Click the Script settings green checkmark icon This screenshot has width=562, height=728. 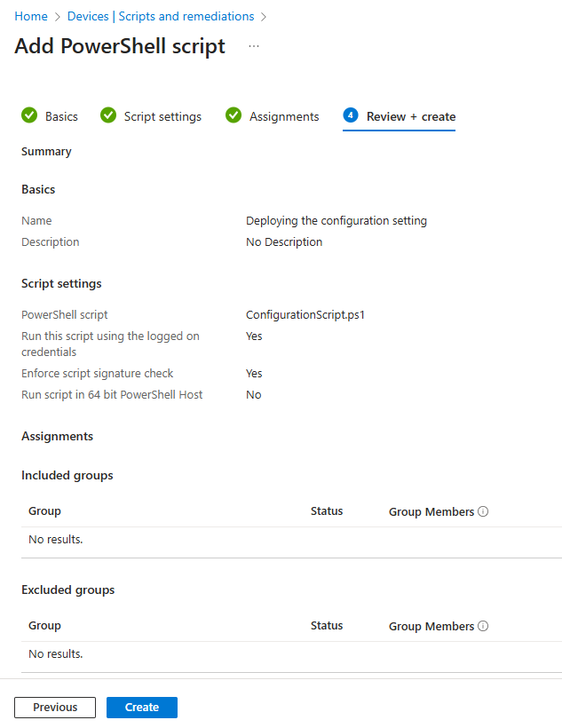tap(108, 115)
